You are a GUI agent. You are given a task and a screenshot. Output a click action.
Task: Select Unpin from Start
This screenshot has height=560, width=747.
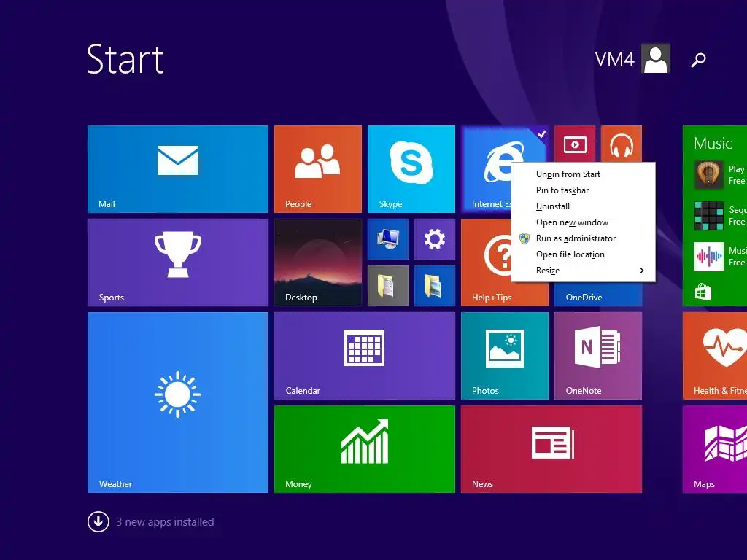coord(583,174)
